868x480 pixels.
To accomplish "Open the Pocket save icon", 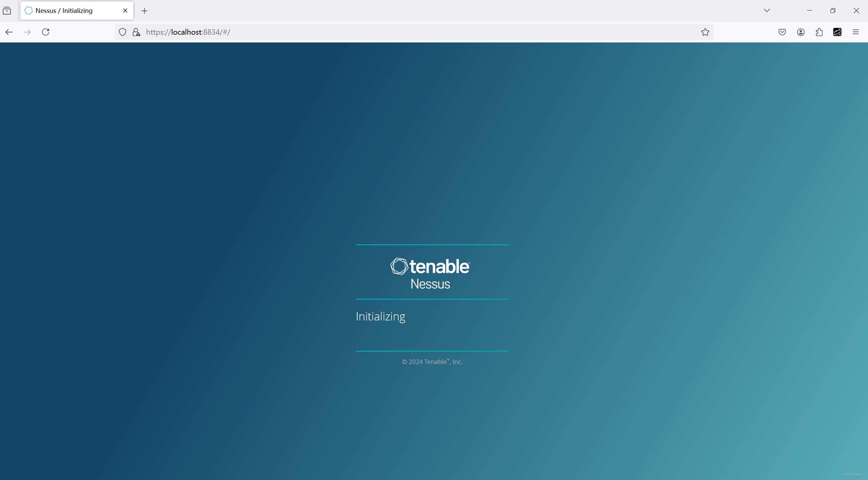I will tap(782, 32).
